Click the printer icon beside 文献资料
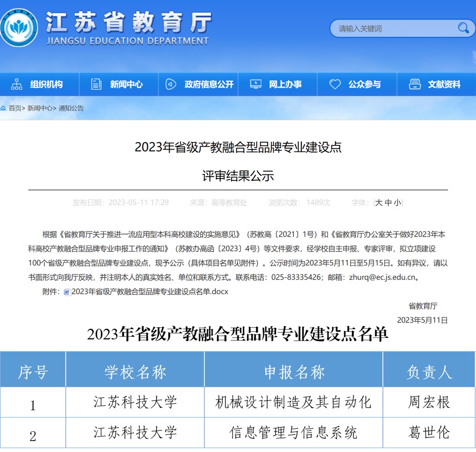 (x=415, y=84)
